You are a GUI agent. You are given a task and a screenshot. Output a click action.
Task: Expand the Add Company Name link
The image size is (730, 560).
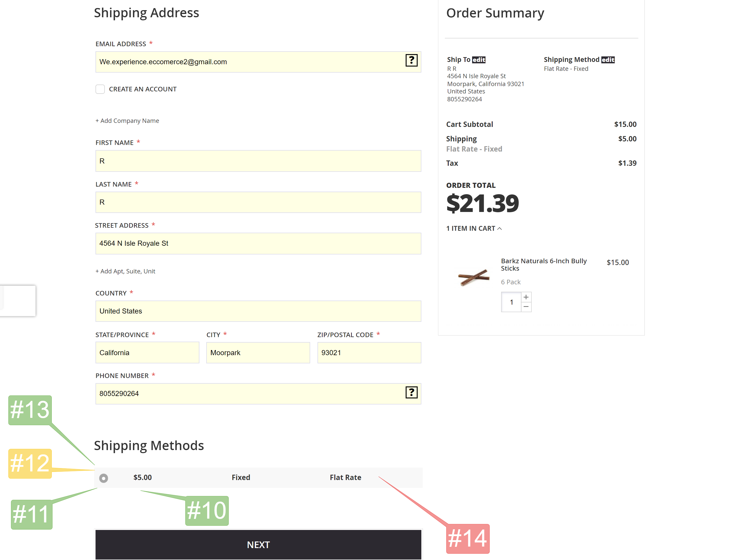pyautogui.click(x=127, y=121)
